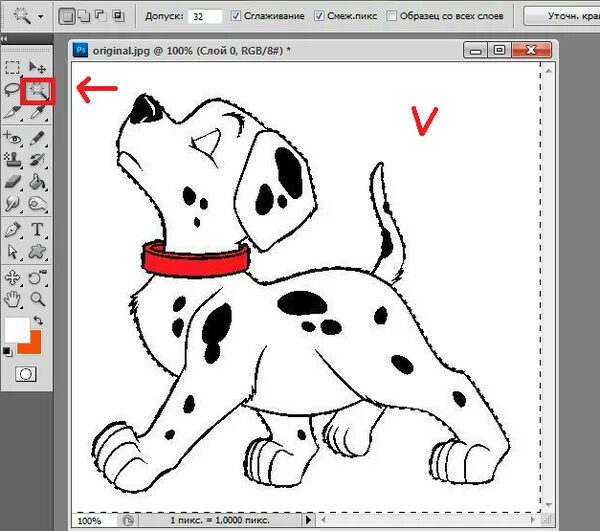Collapse the toolbox with double arrows
This screenshot has width=600, height=531.
click(4, 38)
